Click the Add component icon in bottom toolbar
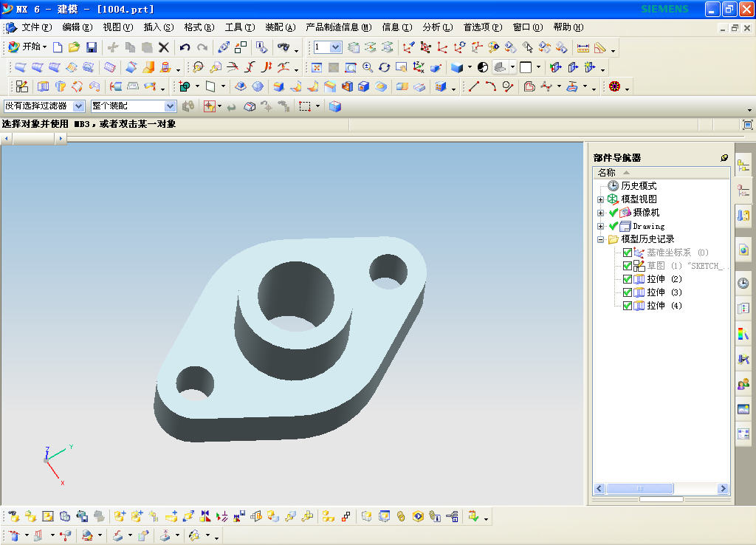 tap(120, 516)
